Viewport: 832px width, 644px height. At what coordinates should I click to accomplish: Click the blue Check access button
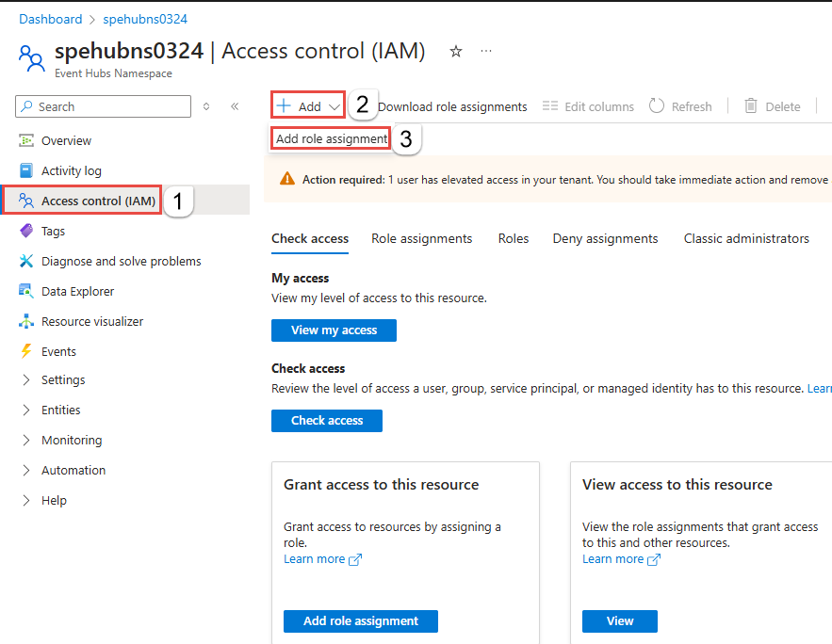point(327,420)
